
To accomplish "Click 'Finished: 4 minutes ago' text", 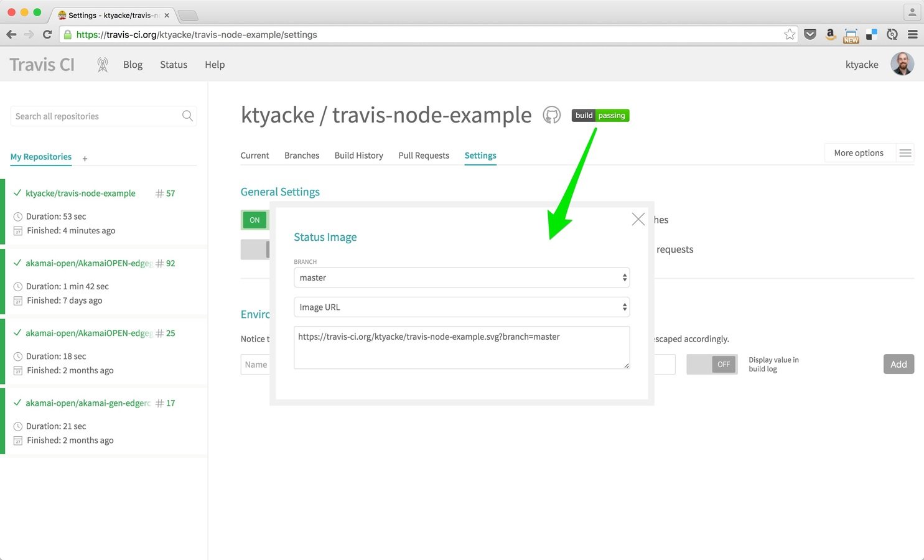I will [x=71, y=231].
